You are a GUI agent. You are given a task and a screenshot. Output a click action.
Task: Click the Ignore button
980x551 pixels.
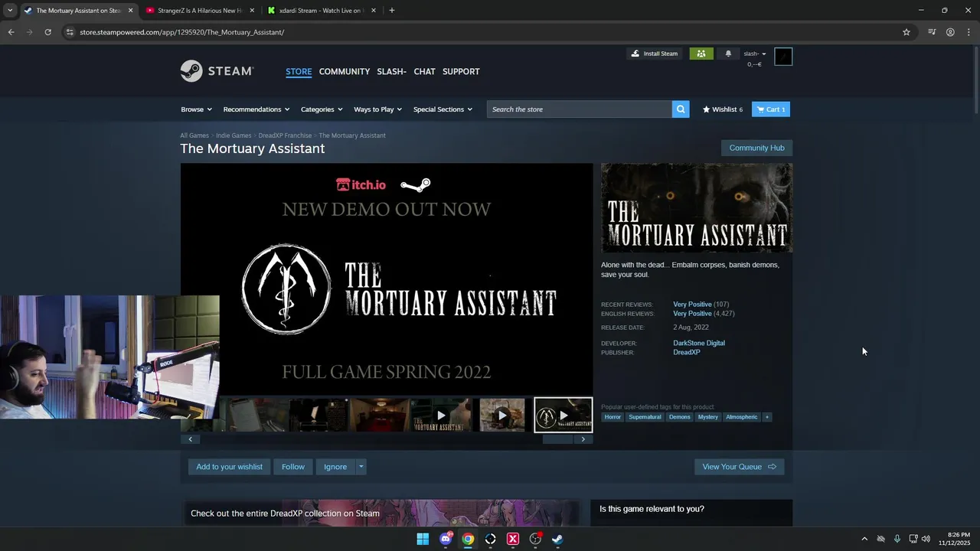(335, 467)
